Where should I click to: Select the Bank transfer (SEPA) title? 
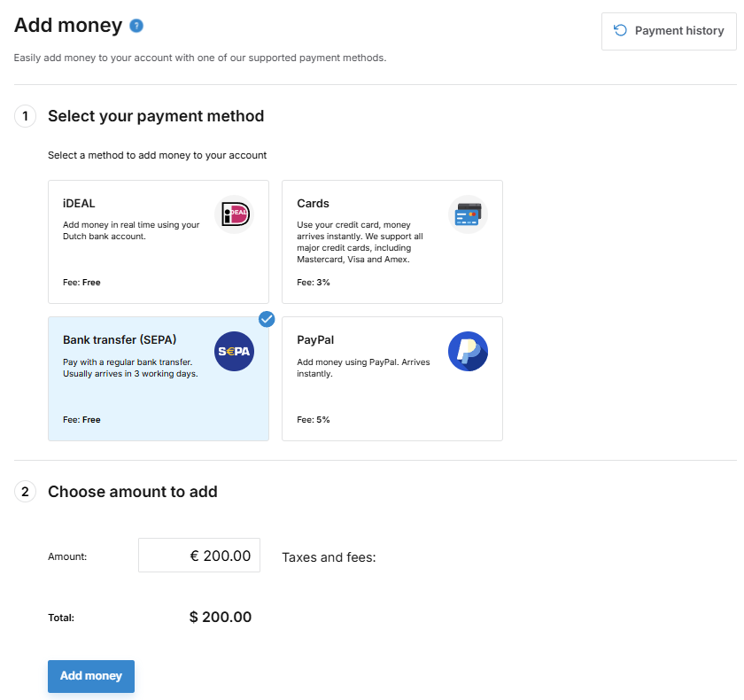[x=120, y=339]
